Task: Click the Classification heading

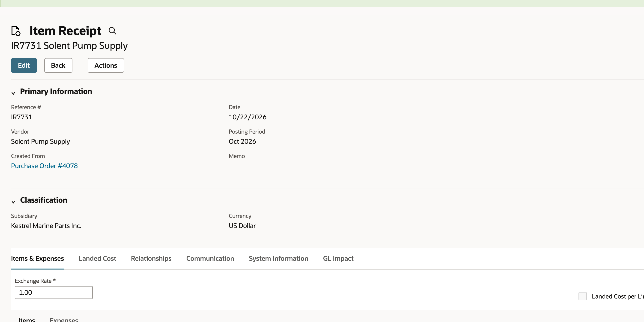Action: pyautogui.click(x=44, y=200)
